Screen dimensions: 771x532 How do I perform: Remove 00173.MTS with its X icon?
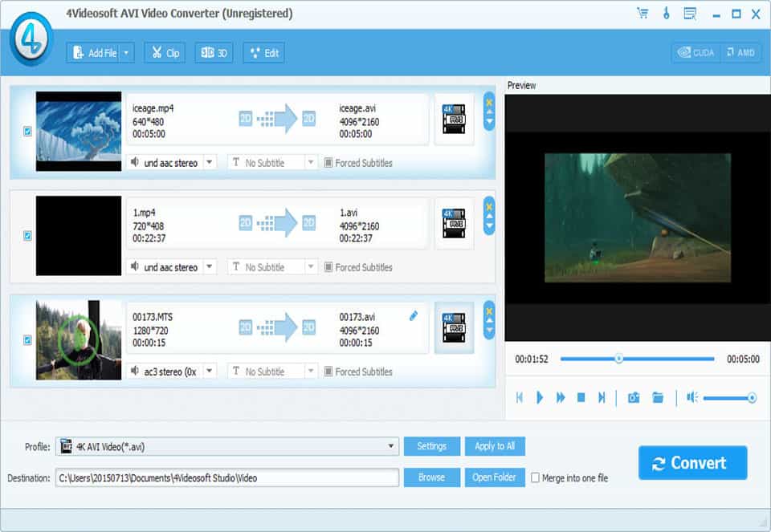[x=489, y=311]
